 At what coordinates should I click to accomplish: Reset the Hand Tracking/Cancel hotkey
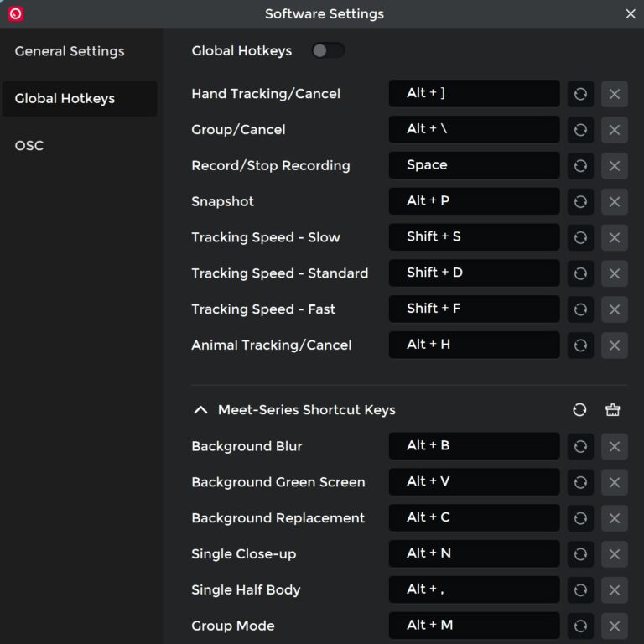click(580, 94)
